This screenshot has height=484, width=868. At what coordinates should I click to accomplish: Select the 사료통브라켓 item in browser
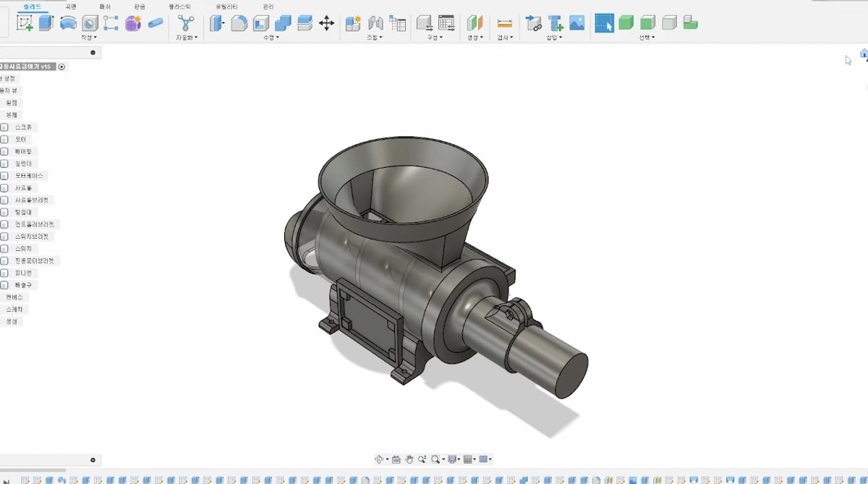(32, 200)
